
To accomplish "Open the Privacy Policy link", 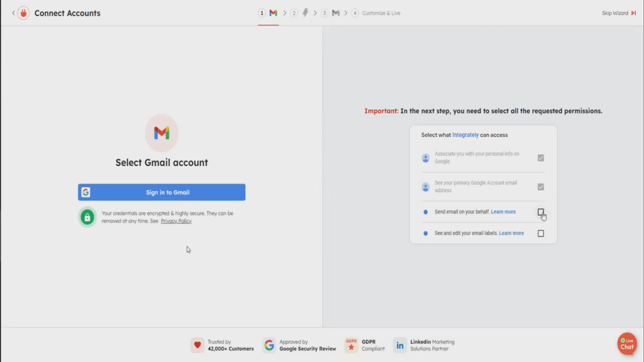I will click(x=176, y=221).
